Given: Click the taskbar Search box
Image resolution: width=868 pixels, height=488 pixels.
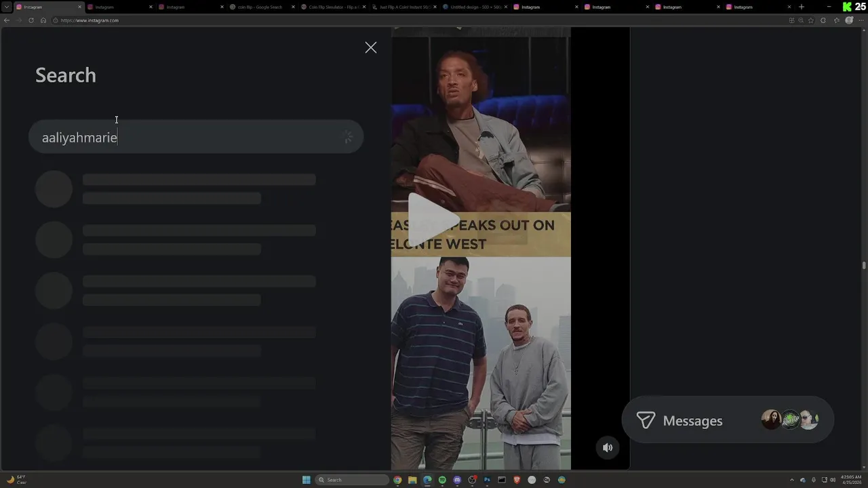Looking at the screenshot, I should [x=352, y=480].
